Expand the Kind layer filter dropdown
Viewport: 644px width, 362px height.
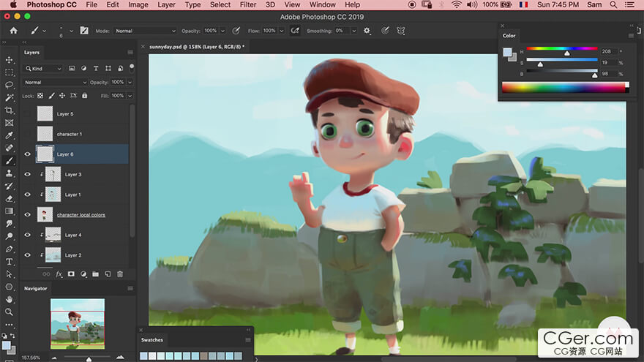click(44, 69)
